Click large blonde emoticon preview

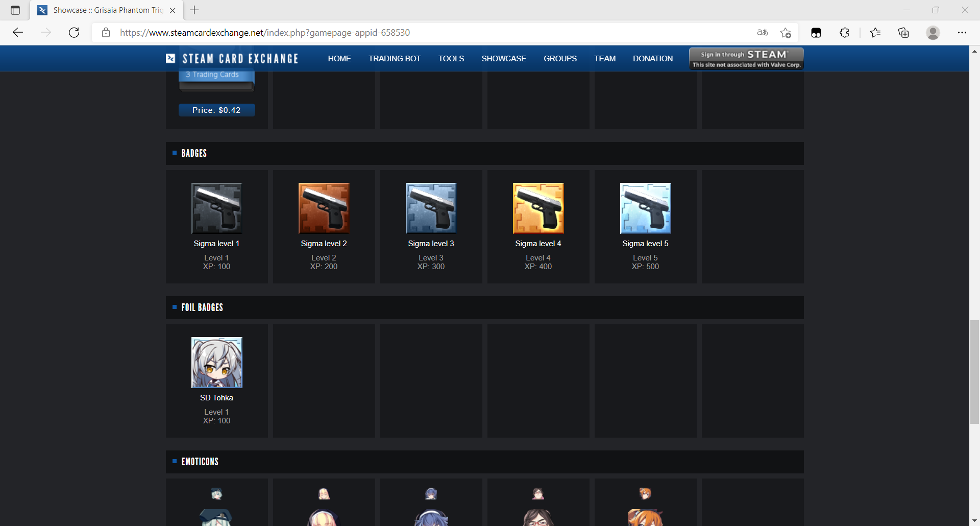pos(324,517)
